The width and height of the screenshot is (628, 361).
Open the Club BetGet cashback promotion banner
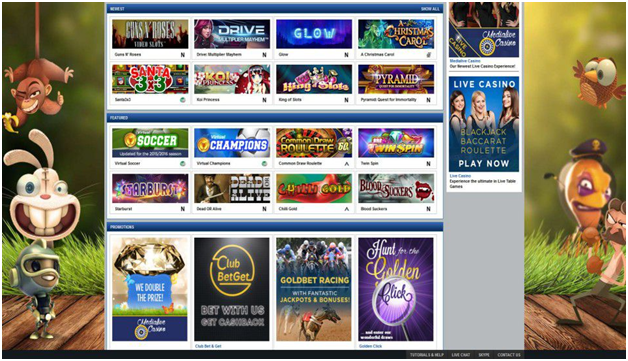pyautogui.click(x=232, y=289)
